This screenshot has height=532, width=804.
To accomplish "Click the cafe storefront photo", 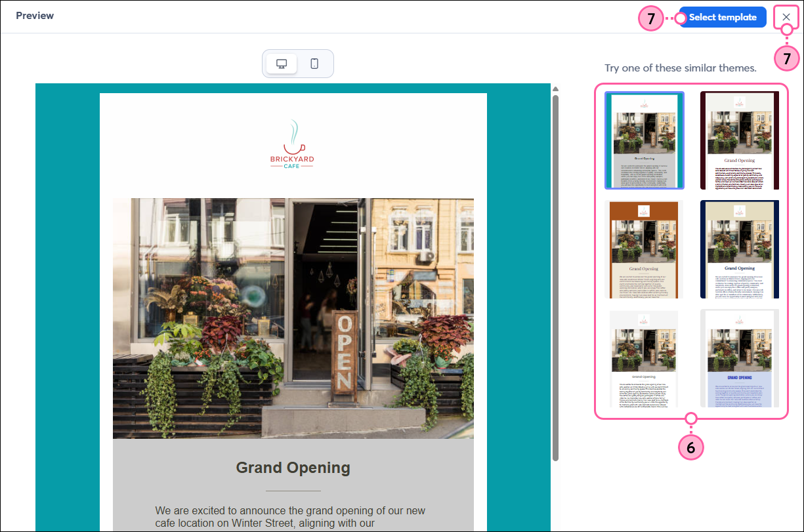I will coord(293,319).
